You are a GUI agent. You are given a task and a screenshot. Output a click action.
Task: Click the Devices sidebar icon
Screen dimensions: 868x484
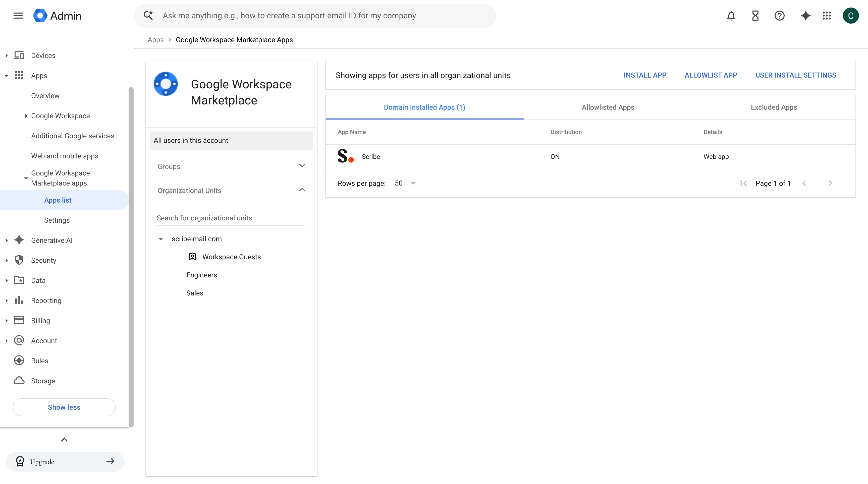[x=19, y=55]
